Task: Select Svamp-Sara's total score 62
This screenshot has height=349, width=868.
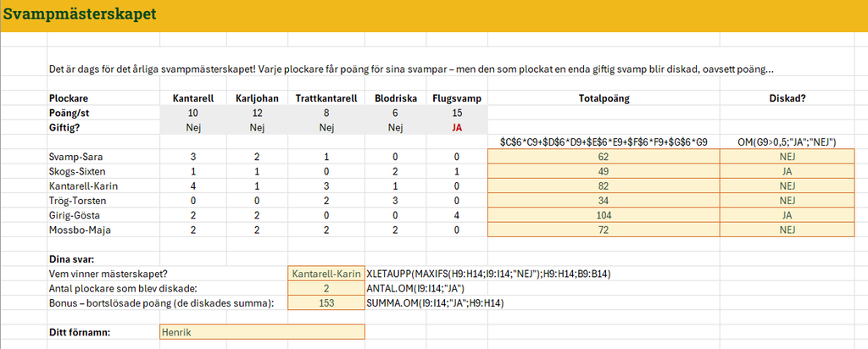Action: click(x=604, y=157)
